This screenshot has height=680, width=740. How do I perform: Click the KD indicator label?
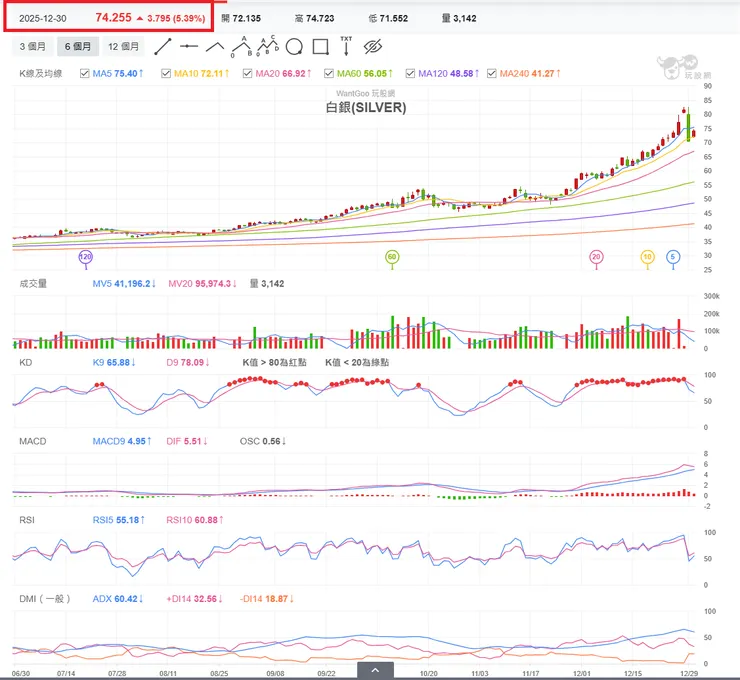(25, 362)
